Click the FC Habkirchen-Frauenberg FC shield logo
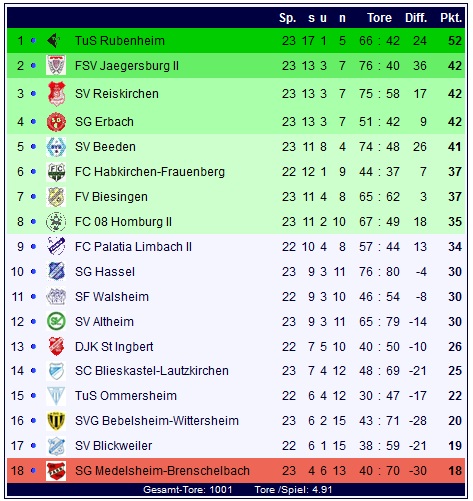This screenshot has height=501, width=473. (56, 172)
